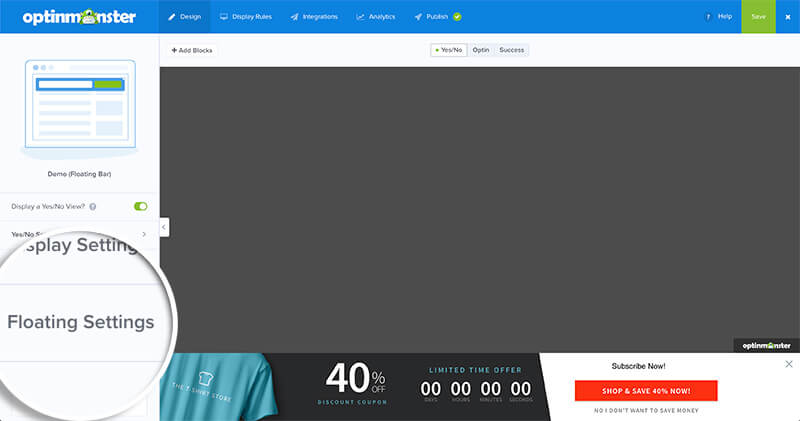This screenshot has width=800, height=421.
Task: Open Help from the top bar
Action: [718, 17]
